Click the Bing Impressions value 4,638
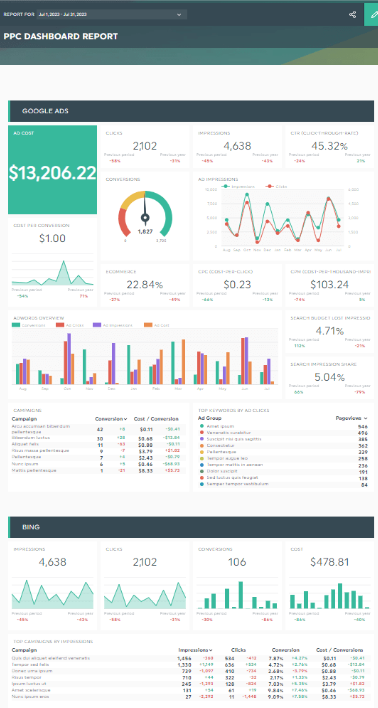 click(x=52, y=562)
